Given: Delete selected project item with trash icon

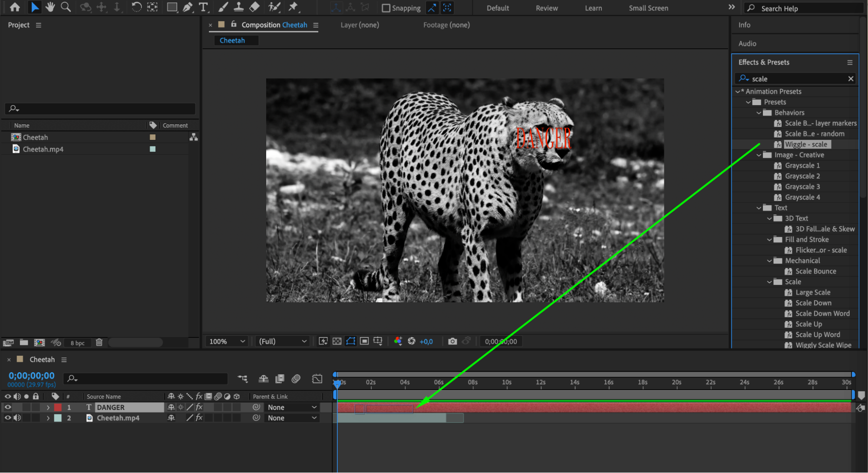Looking at the screenshot, I should [x=99, y=343].
